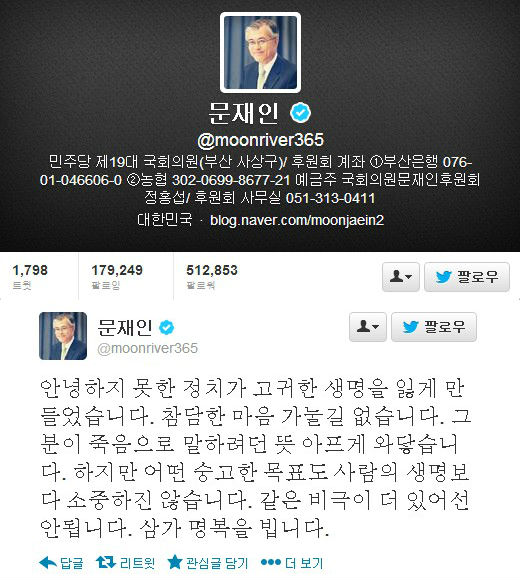Expand user actions dropdown beside tweet

[368, 327]
